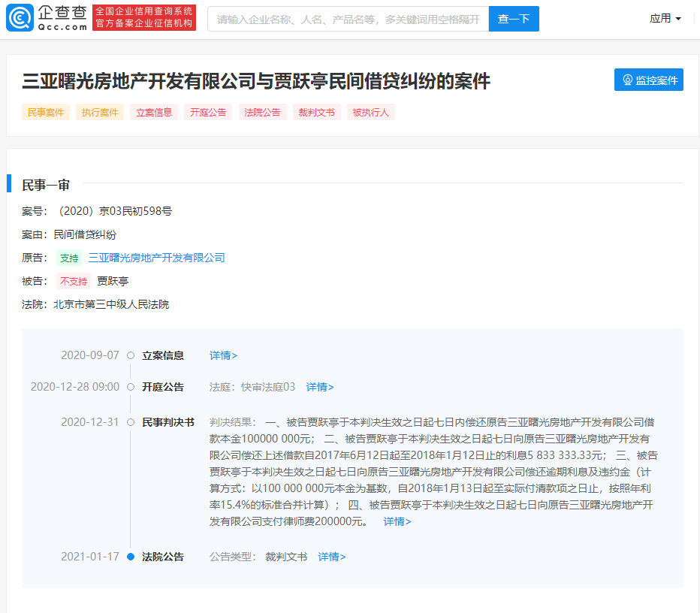Select the 开庭公告 tag
700x613 pixels.
[208, 113]
